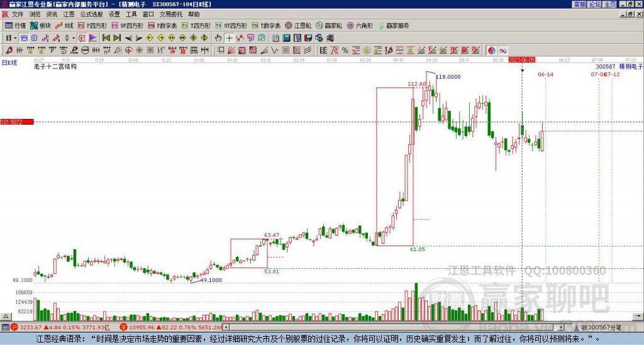The height and width of the screenshot is (345, 644).
Task: Toggle the yin-yang icon button
Action: [x=491, y=50]
